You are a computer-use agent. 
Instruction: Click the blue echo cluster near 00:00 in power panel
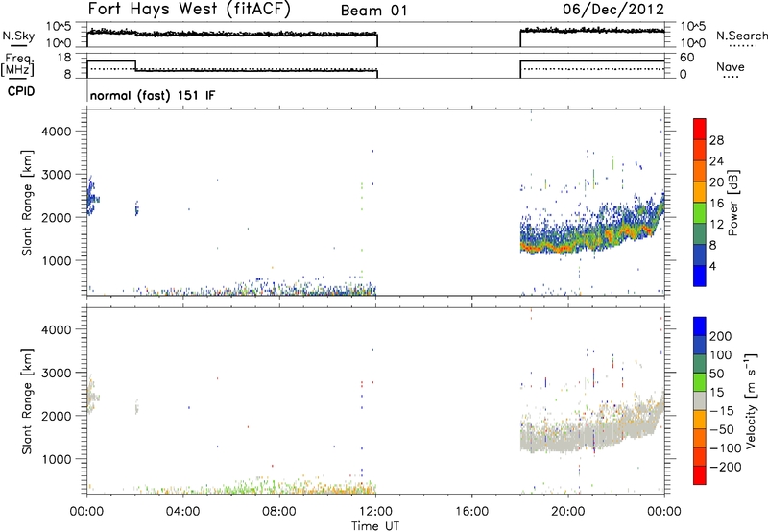click(91, 197)
